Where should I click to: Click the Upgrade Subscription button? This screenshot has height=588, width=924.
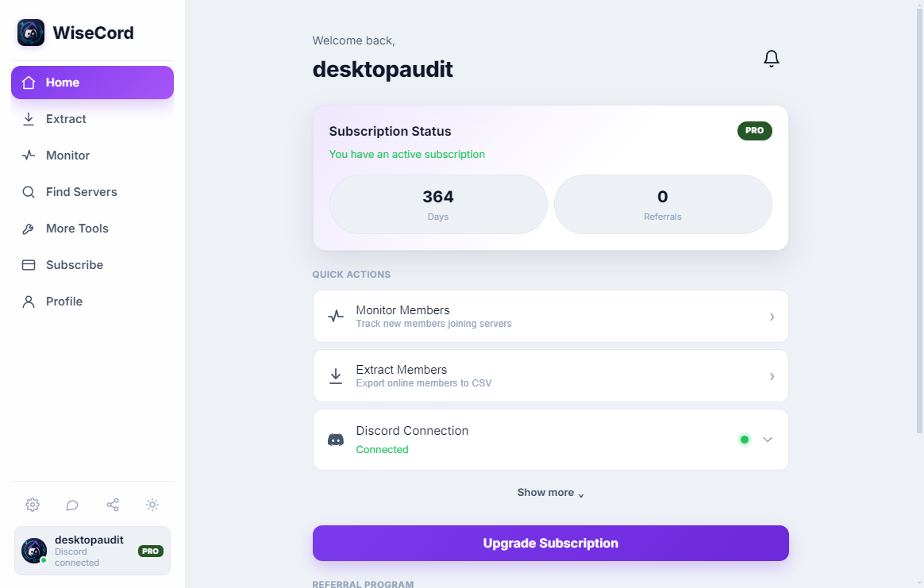pyautogui.click(x=550, y=544)
